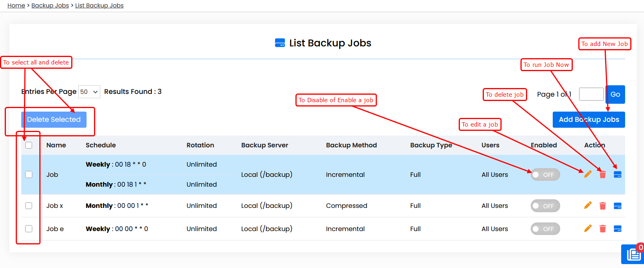Click the Users column header
Image resolution: width=644 pixels, height=268 pixels.
click(490, 145)
